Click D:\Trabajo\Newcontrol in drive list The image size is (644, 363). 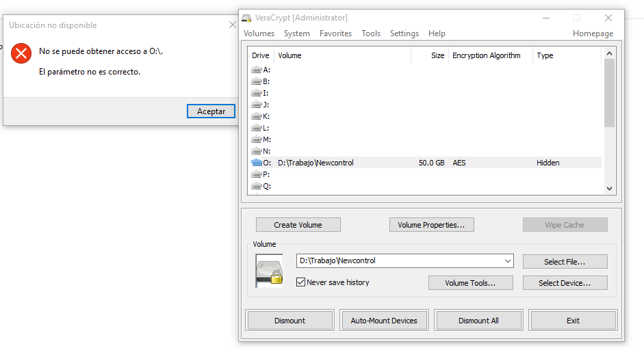point(315,163)
